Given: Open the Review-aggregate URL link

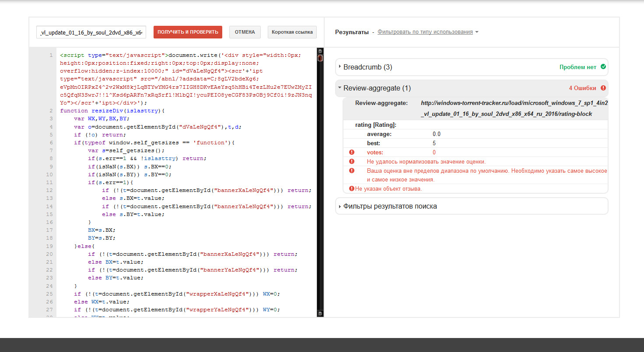Looking at the screenshot, I should coord(514,108).
